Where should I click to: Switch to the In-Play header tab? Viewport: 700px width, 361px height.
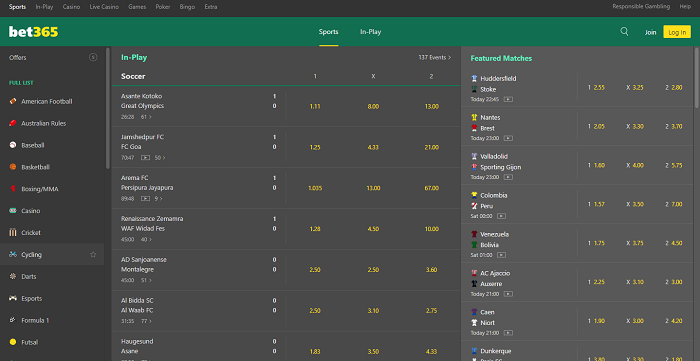pos(371,32)
